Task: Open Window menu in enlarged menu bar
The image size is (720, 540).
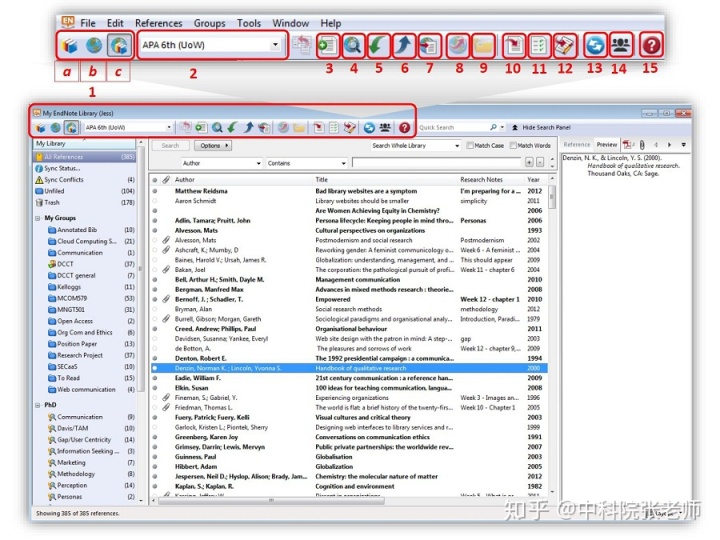Action: (290, 23)
